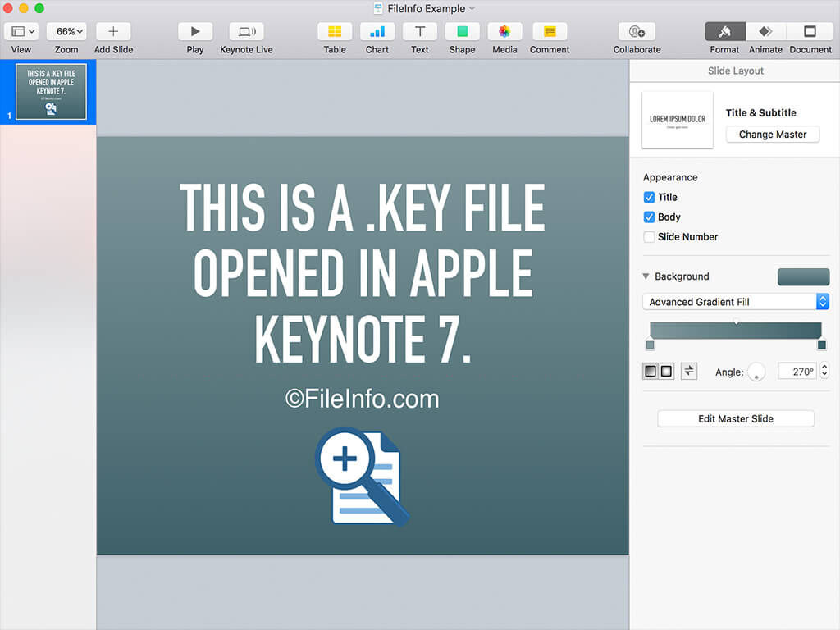The image size is (840, 630).
Task: Insert a Table
Action: 335,32
